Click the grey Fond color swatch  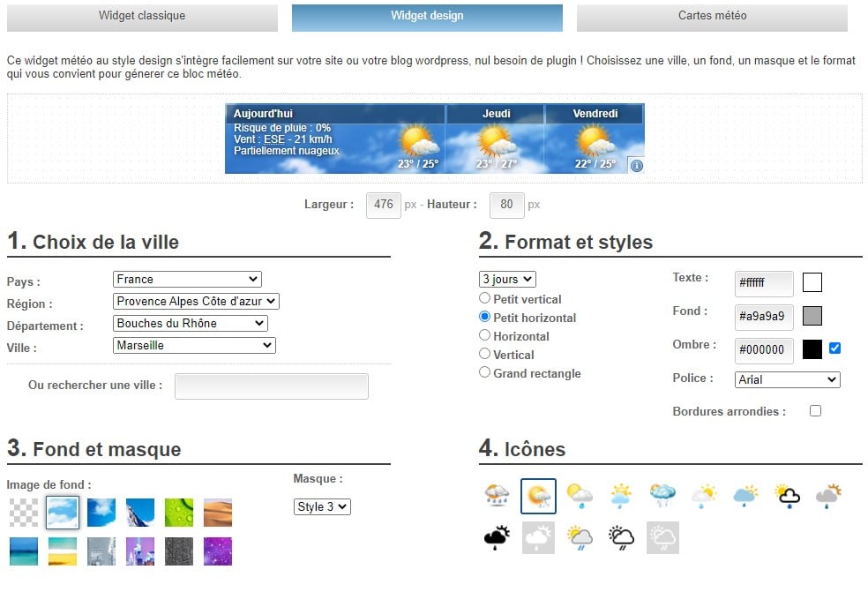(812, 316)
